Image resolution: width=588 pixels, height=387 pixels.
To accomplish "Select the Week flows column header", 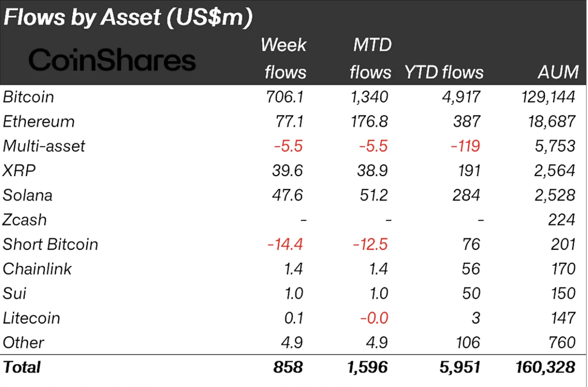I will (x=284, y=59).
